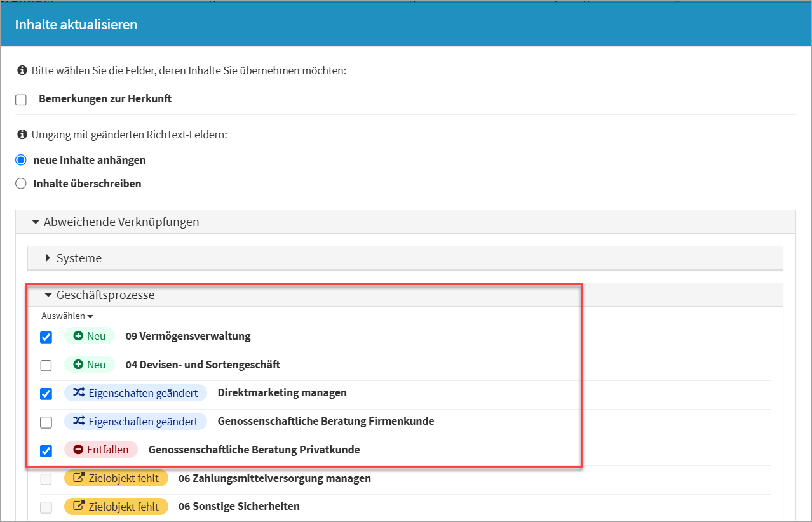Screen dimensions: 812x522
Task: Enable the Bemerkungen zur Herkunft checkbox
Action: click(21, 100)
